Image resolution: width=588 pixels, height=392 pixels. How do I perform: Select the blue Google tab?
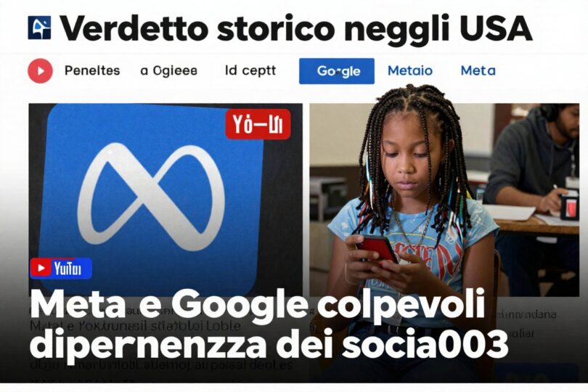pyautogui.click(x=337, y=71)
